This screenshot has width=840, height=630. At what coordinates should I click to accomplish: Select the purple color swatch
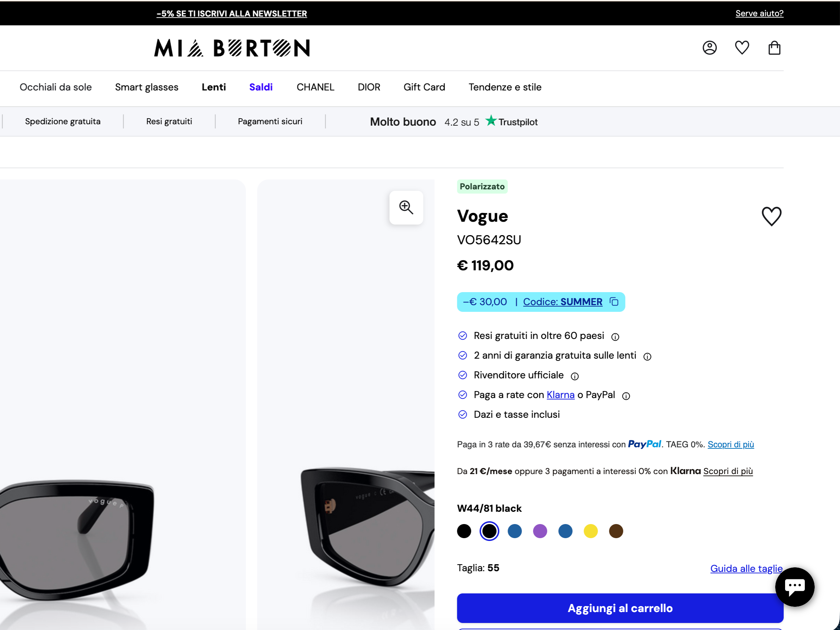[x=540, y=531]
